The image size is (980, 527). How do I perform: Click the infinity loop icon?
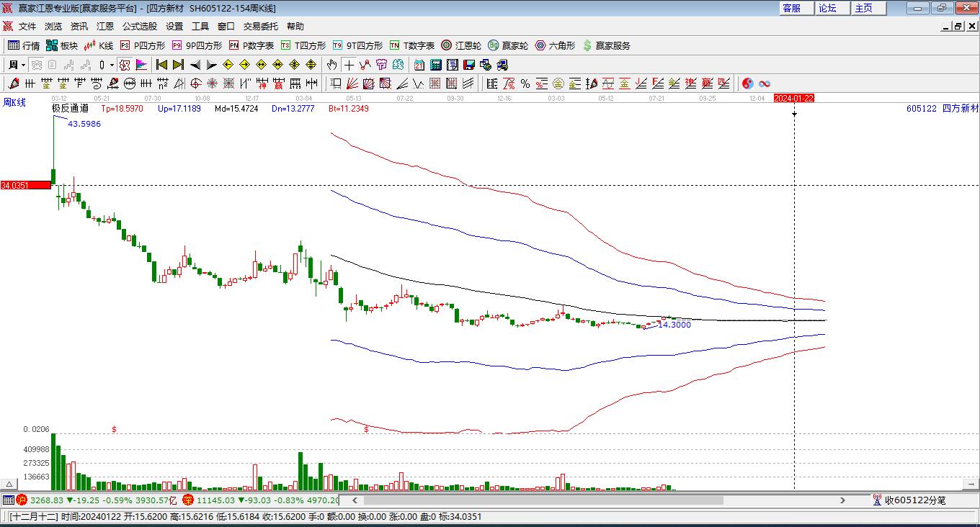pos(765,84)
